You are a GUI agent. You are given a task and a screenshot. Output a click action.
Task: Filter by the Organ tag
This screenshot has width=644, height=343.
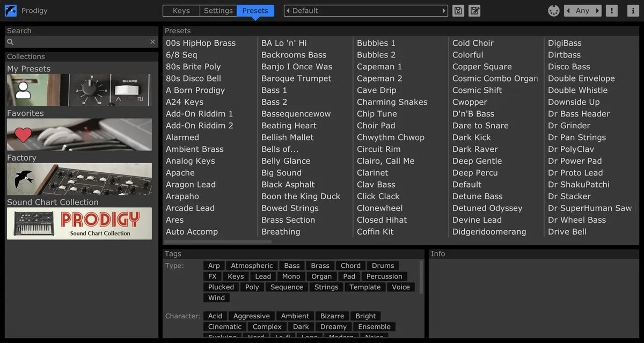coord(322,276)
